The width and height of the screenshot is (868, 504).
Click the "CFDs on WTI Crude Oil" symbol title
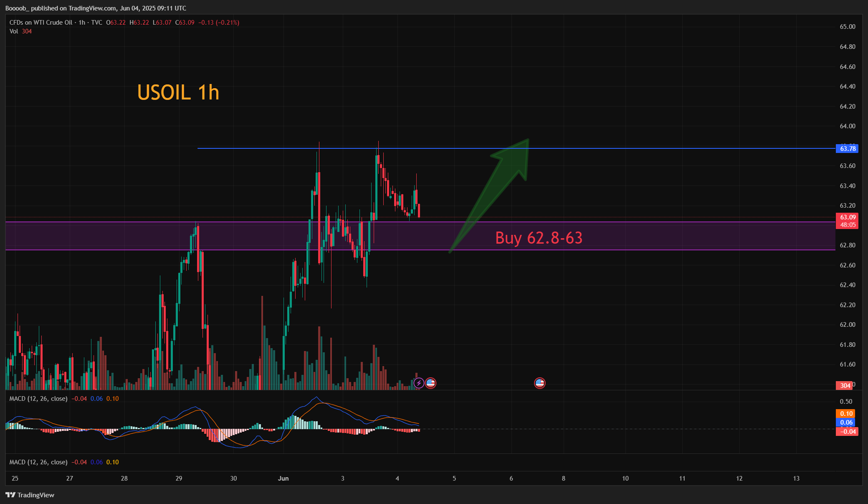(41, 23)
